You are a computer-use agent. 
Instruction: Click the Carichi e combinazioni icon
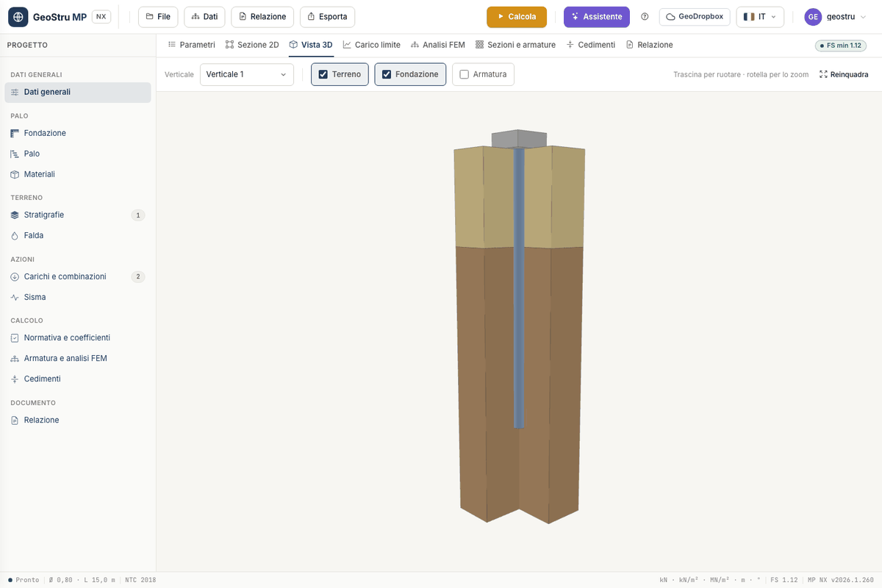[15, 277]
